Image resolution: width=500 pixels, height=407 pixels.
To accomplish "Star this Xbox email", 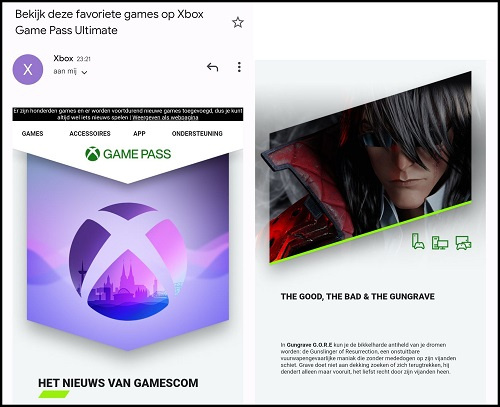I will coord(238,22).
